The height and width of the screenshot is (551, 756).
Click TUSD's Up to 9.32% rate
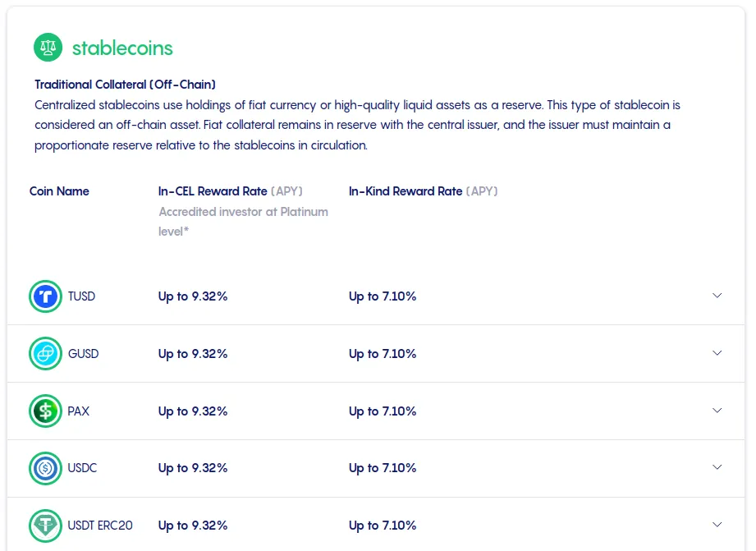193,296
